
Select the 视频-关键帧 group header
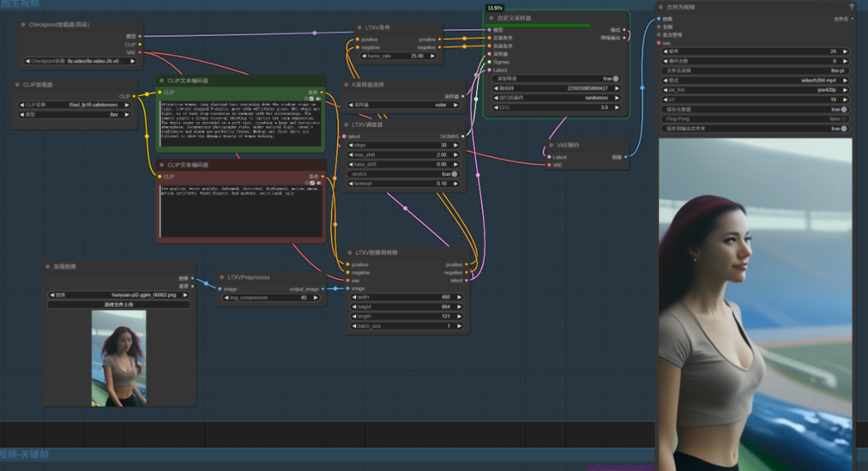23,453
